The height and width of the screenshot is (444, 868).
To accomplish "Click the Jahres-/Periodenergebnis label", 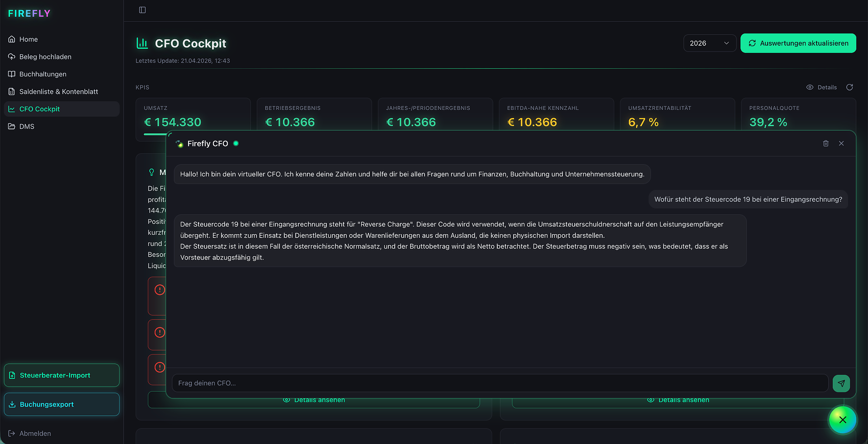I will click(428, 108).
